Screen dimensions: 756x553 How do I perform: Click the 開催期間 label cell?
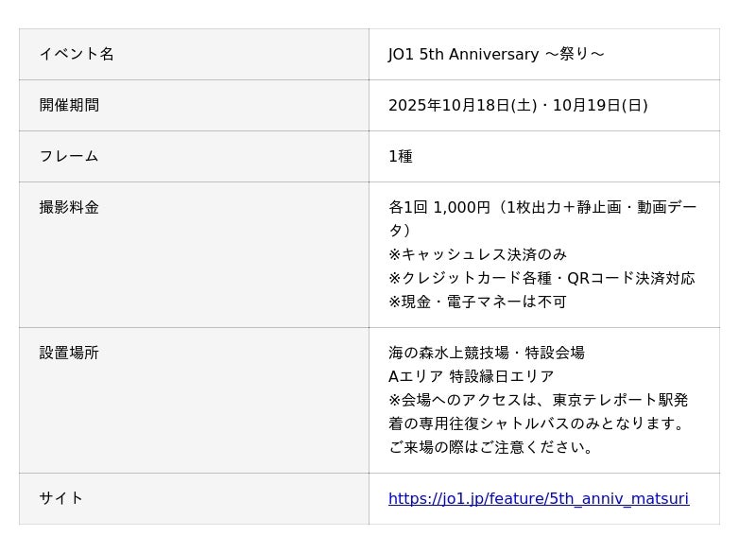click(69, 105)
